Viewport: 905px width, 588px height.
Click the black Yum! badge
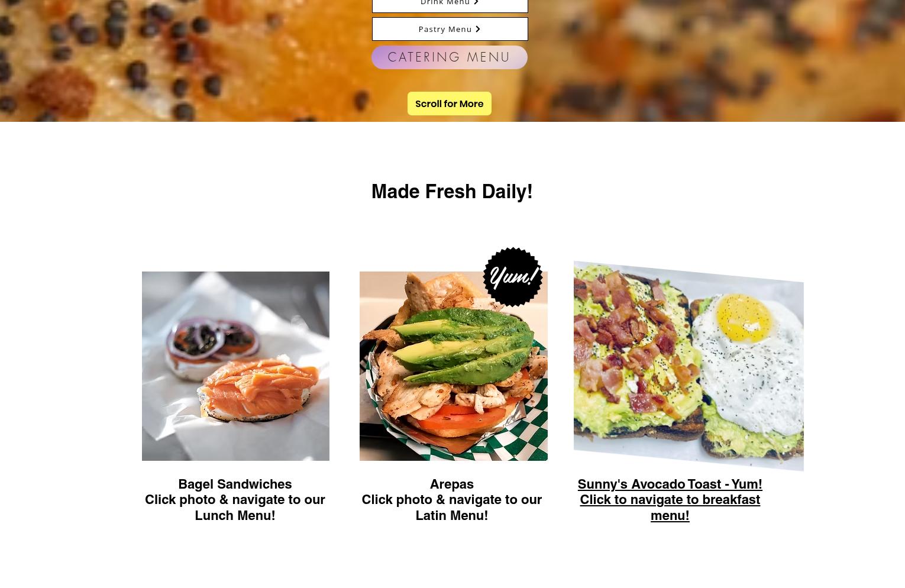pyautogui.click(x=513, y=277)
